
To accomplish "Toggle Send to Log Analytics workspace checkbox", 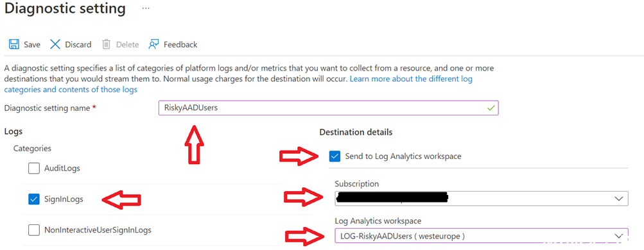I will coord(335,156).
